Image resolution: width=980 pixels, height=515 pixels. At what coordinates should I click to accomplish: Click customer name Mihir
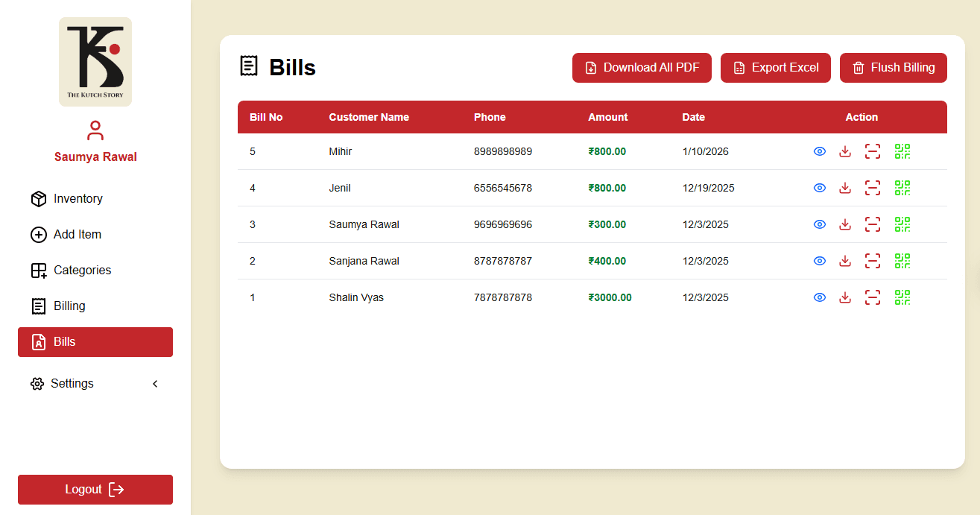pyautogui.click(x=341, y=151)
